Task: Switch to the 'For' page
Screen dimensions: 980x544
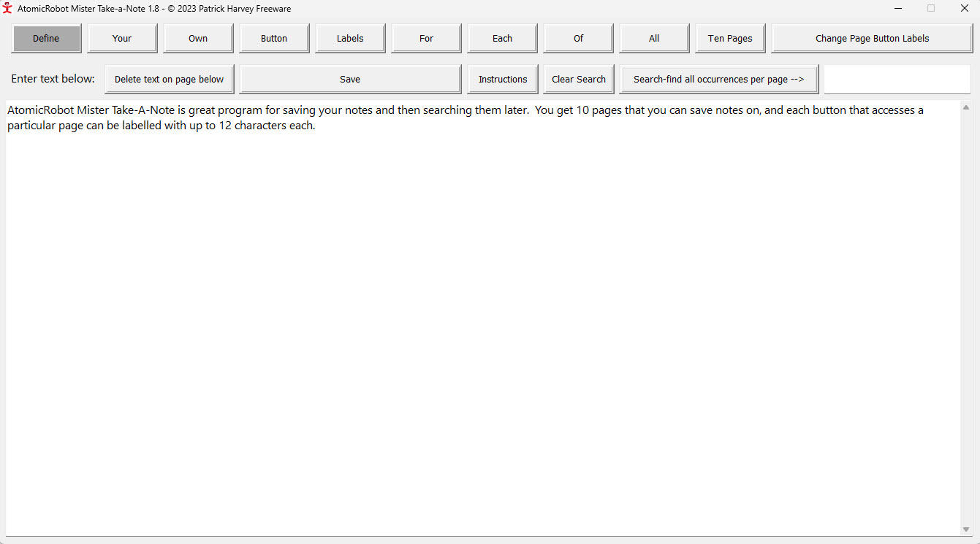Action: 426,39
